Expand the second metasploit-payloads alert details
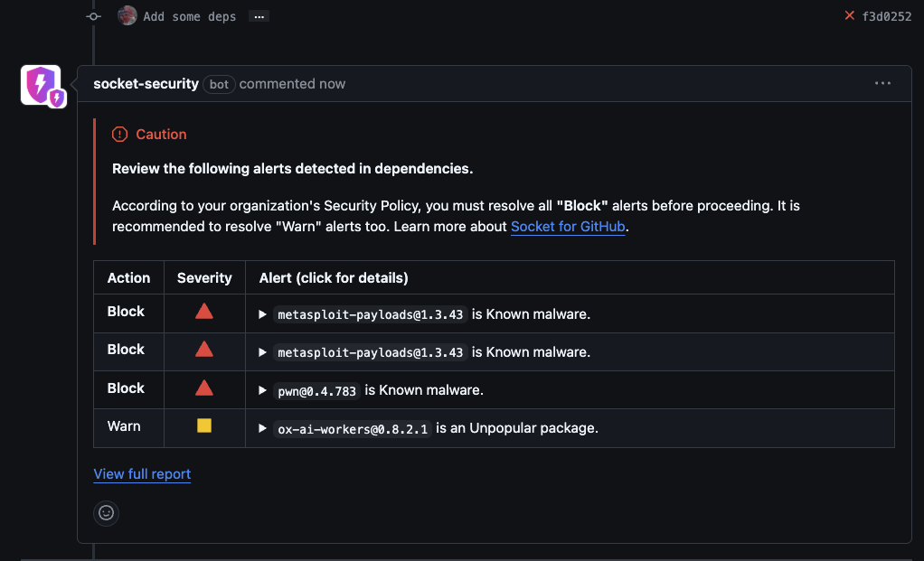This screenshot has width=924, height=561. (x=263, y=352)
